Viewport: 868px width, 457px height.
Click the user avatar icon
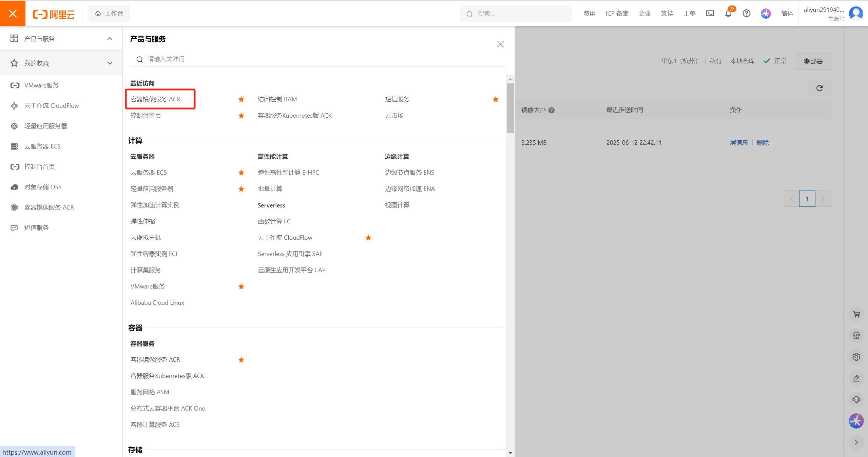856,14
